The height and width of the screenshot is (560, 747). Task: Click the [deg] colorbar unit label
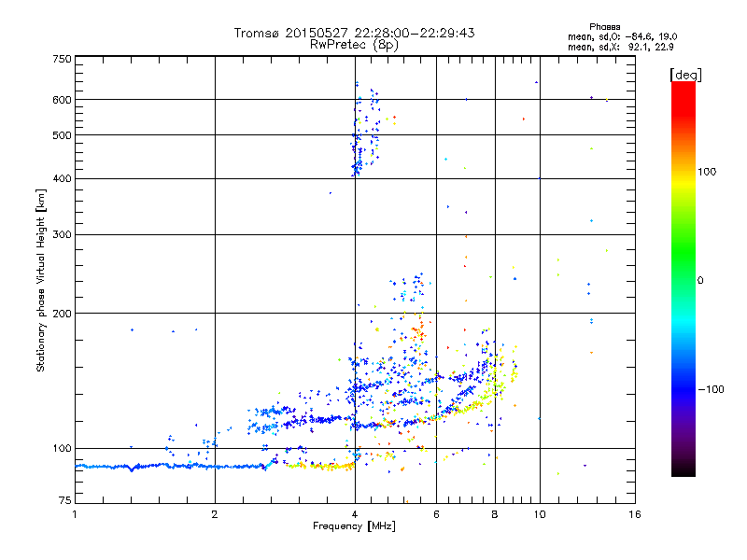pos(685,75)
